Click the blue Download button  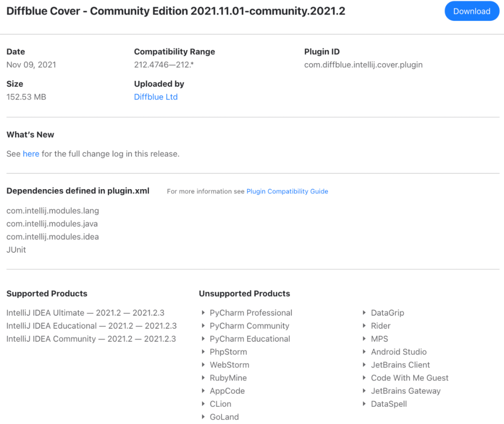tap(471, 11)
